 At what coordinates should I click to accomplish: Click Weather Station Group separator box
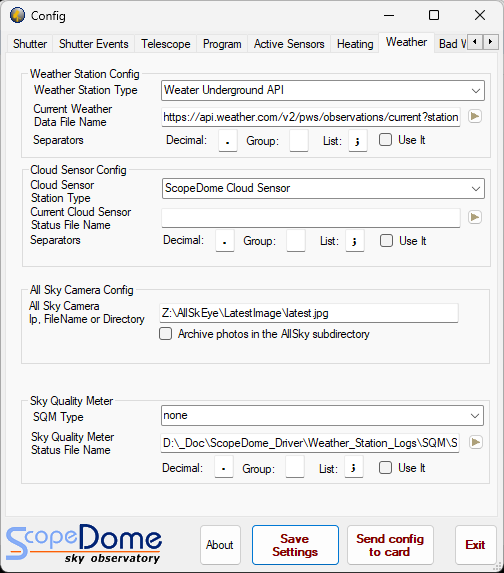(x=299, y=140)
